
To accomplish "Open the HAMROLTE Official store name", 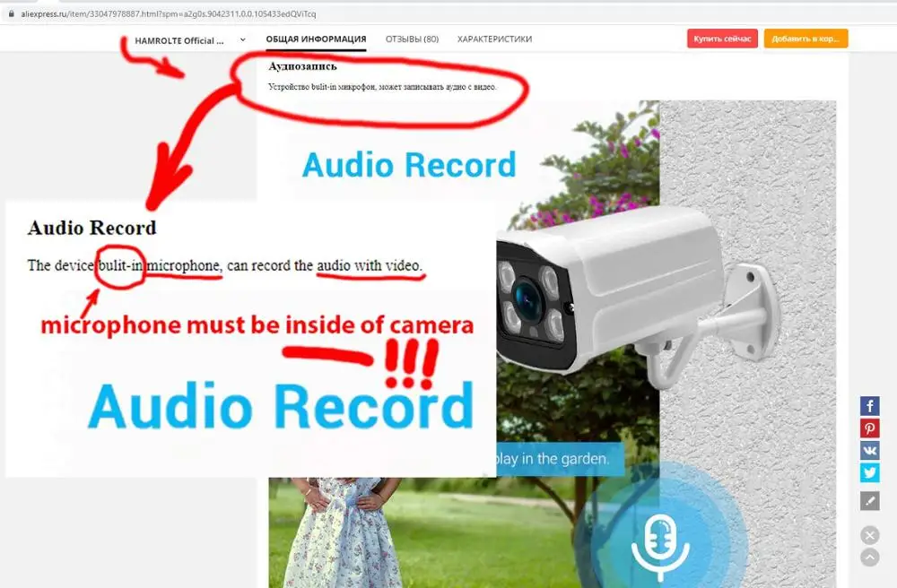I will (179, 40).
